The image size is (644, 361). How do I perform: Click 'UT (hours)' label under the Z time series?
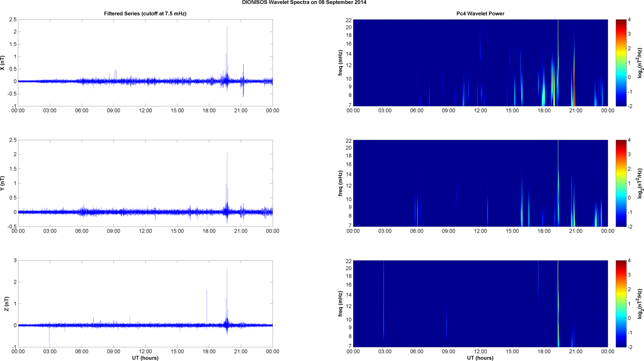tap(145, 358)
